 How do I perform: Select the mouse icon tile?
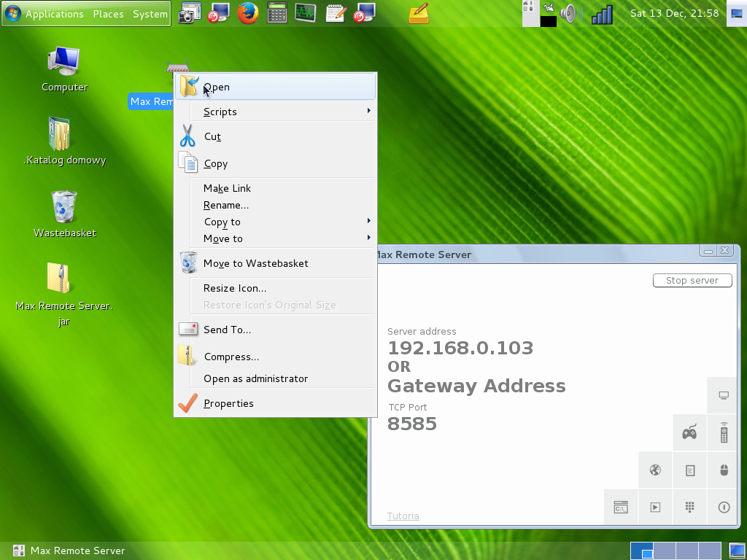tap(724, 470)
